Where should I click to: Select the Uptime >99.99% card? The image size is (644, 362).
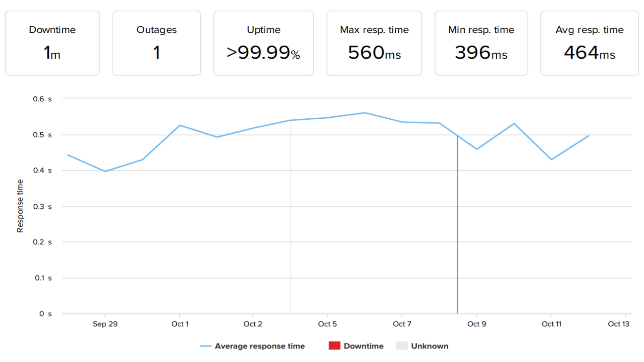tap(264, 43)
